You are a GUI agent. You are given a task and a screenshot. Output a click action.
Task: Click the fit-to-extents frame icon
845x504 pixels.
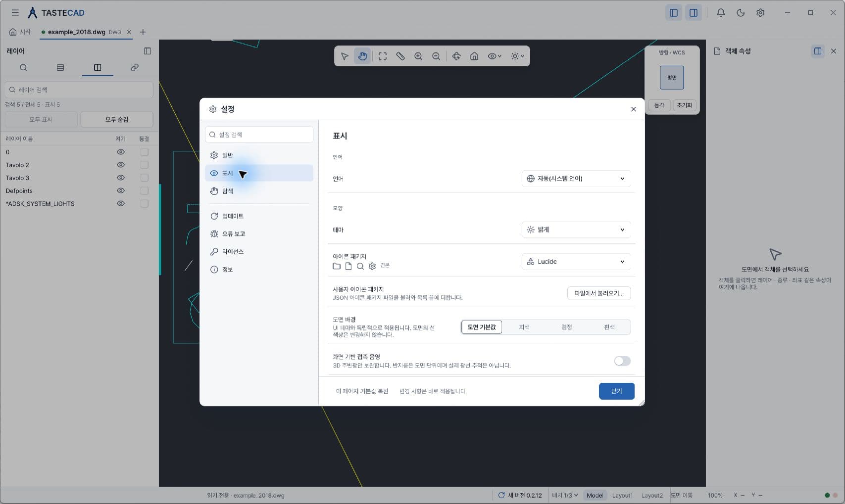(383, 56)
